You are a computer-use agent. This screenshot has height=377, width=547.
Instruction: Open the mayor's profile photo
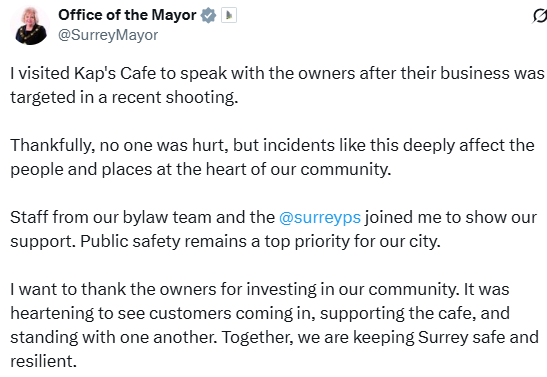[x=30, y=25]
